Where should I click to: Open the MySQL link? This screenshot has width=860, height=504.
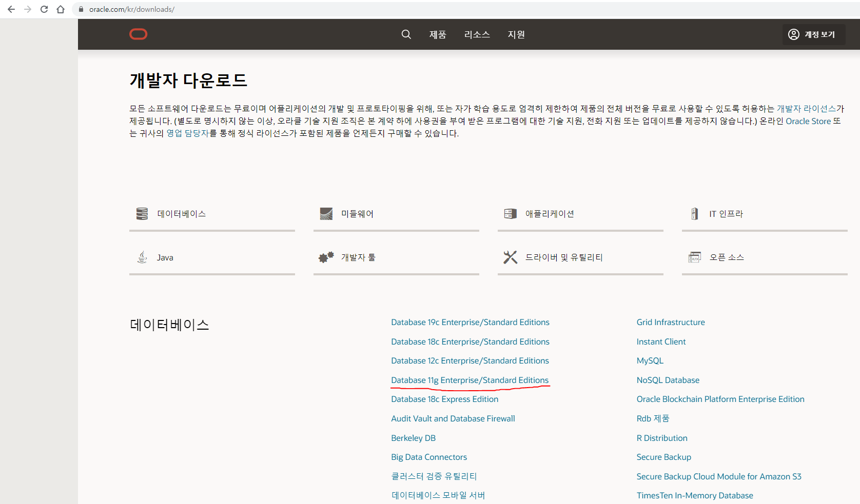(x=650, y=360)
